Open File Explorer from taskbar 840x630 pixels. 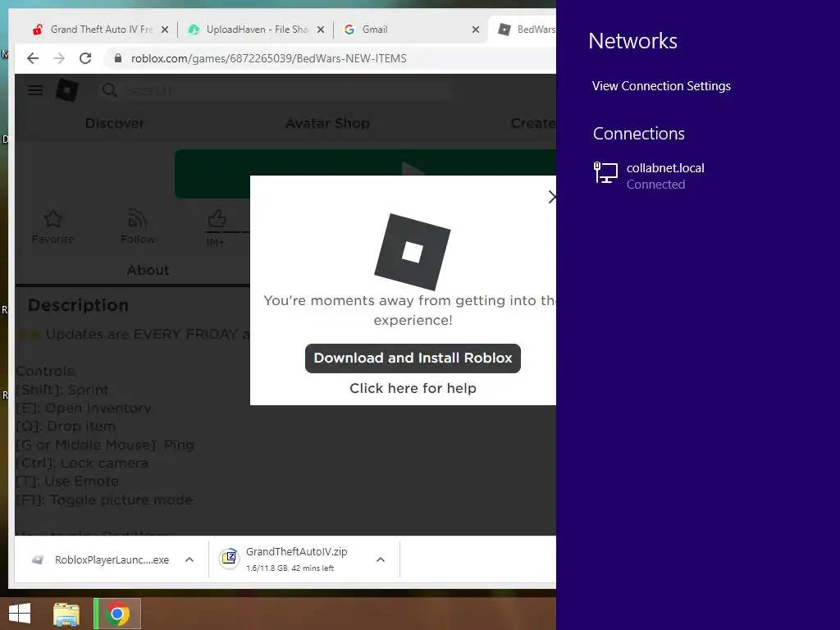[x=66, y=614]
